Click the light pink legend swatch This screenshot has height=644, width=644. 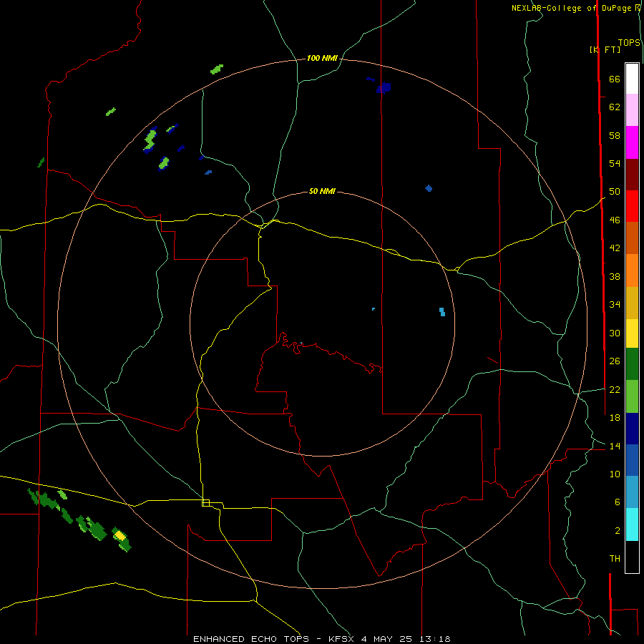click(632, 109)
